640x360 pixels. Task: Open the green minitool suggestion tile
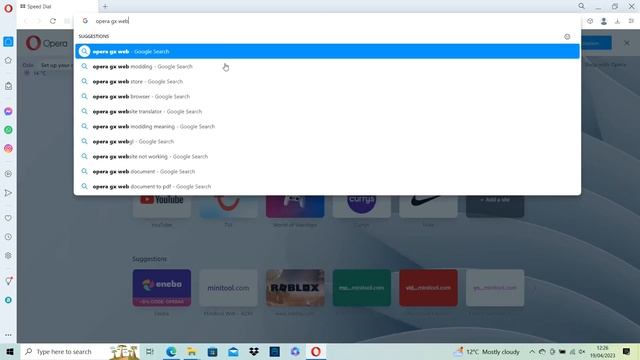pos(362,288)
